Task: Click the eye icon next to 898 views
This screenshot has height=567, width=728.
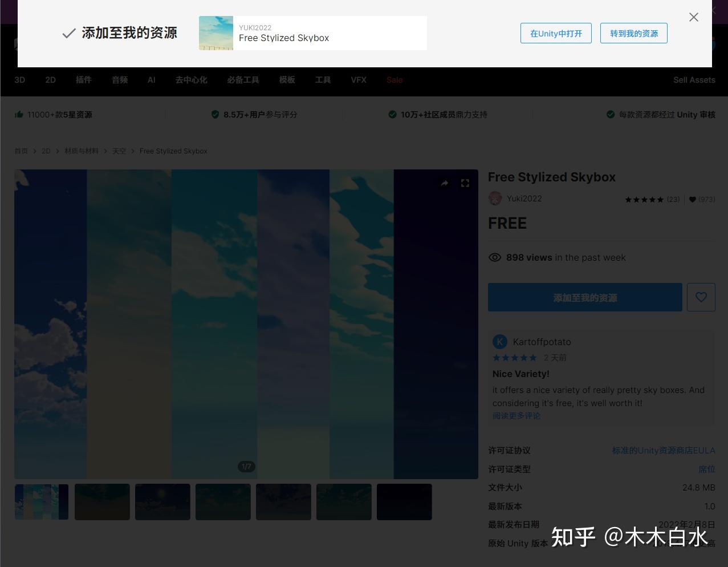Action: click(495, 257)
